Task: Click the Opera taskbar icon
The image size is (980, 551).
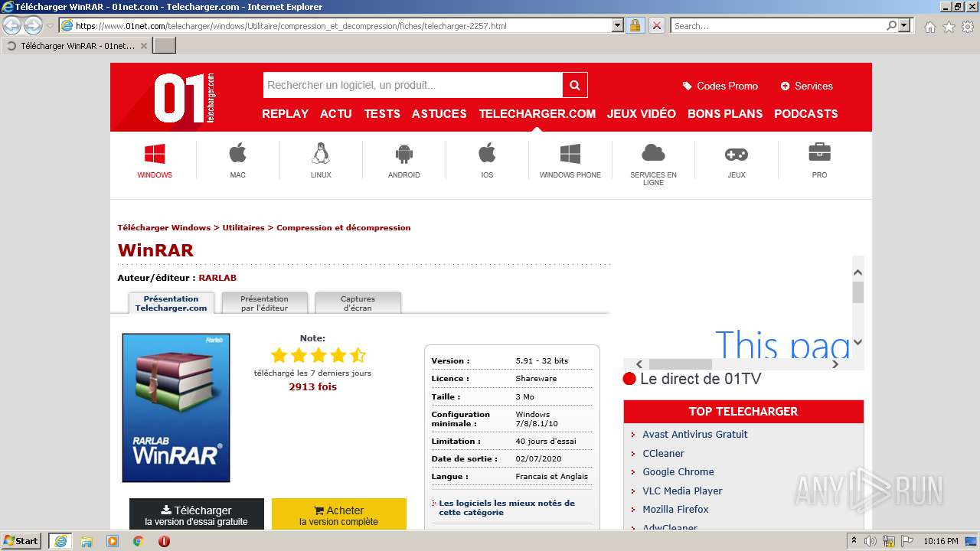Action: pyautogui.click(x=164, y=541)
